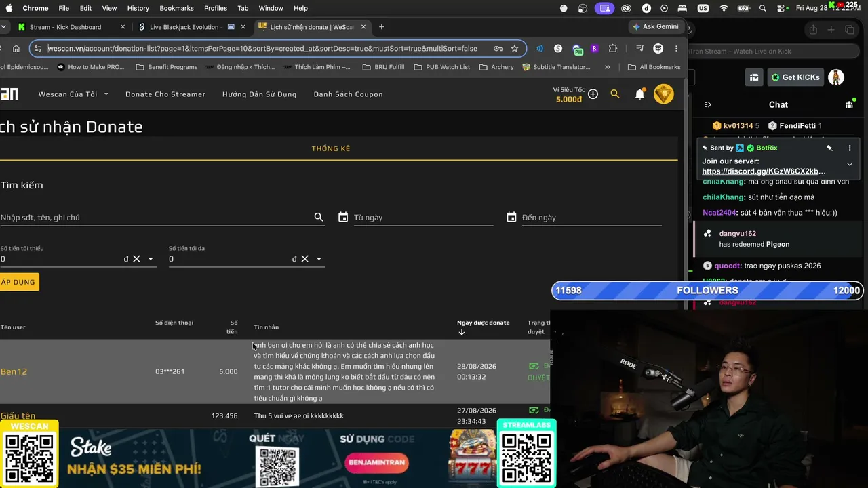The width and height of the screenshot is (868, 488).
Task: Clear the maximum amount with its X icon
Action: [304, 259]
